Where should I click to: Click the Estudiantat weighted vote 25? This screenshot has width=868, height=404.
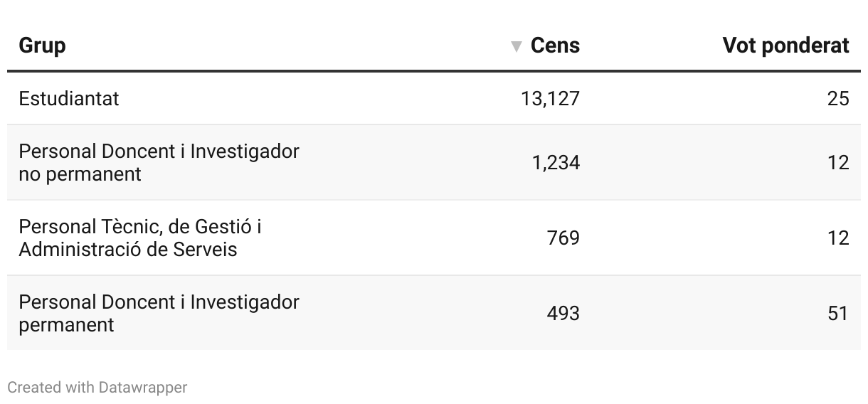[837, 98]
